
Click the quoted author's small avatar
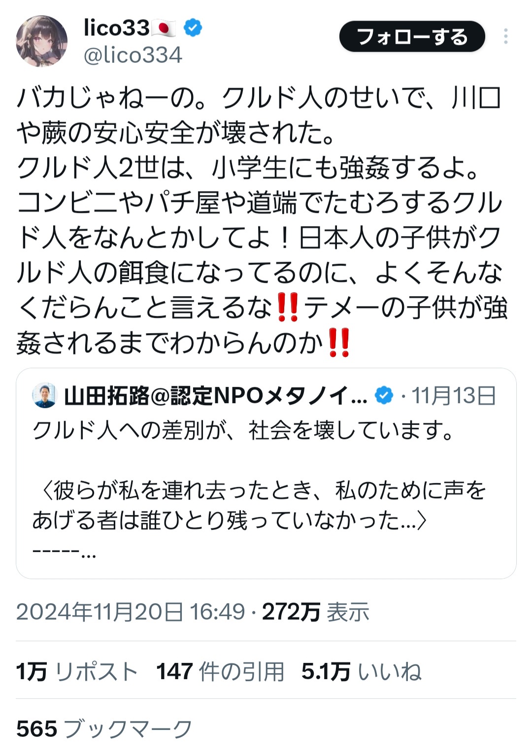[x=44, y=395]
